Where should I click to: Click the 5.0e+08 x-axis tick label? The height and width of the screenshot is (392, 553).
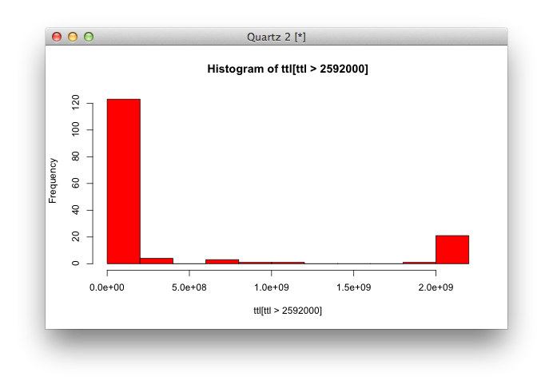coord(189,287)
